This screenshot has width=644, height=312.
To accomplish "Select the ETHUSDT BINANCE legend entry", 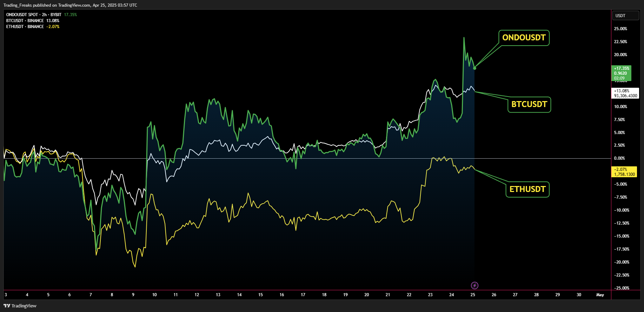I will (25, 27).
